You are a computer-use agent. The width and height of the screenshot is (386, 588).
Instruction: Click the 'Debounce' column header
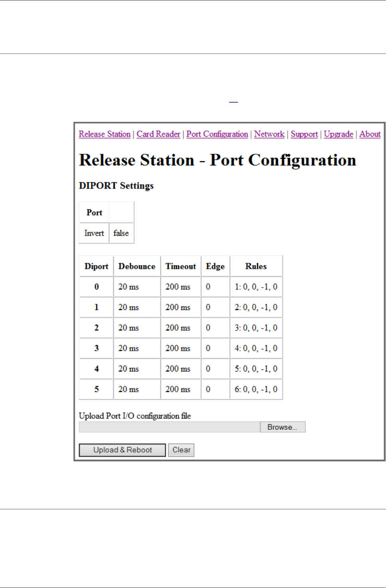[137, 266]
